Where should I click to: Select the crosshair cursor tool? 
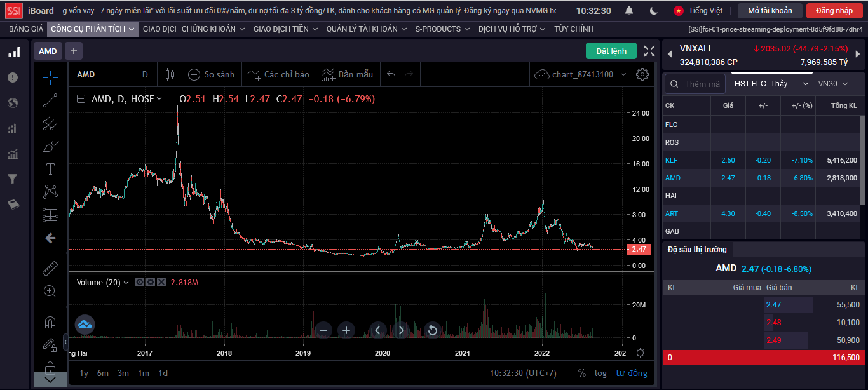(x=50, y=77)
